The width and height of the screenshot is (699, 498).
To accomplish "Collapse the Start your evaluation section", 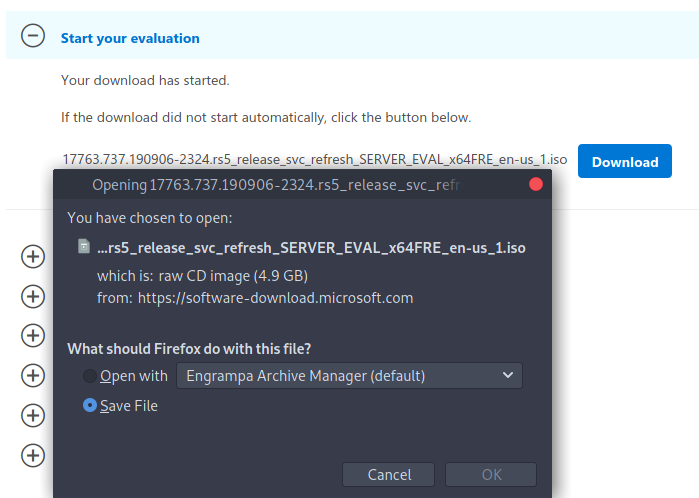I will [33, 36].
